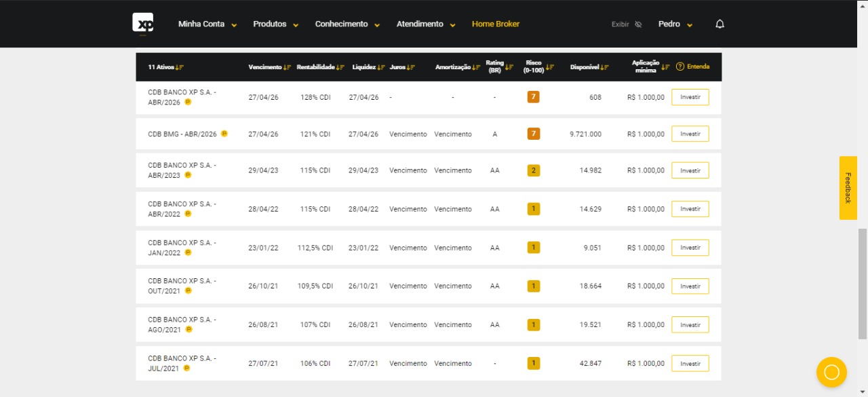Click the page vertical scrollbar
868x397 pixels.
[862, 284]
